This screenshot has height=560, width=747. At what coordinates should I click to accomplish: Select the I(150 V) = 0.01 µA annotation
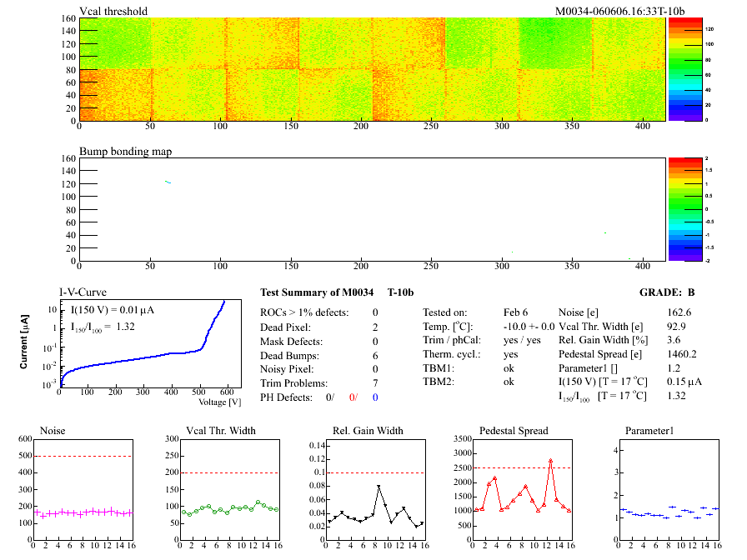[111, 310]
